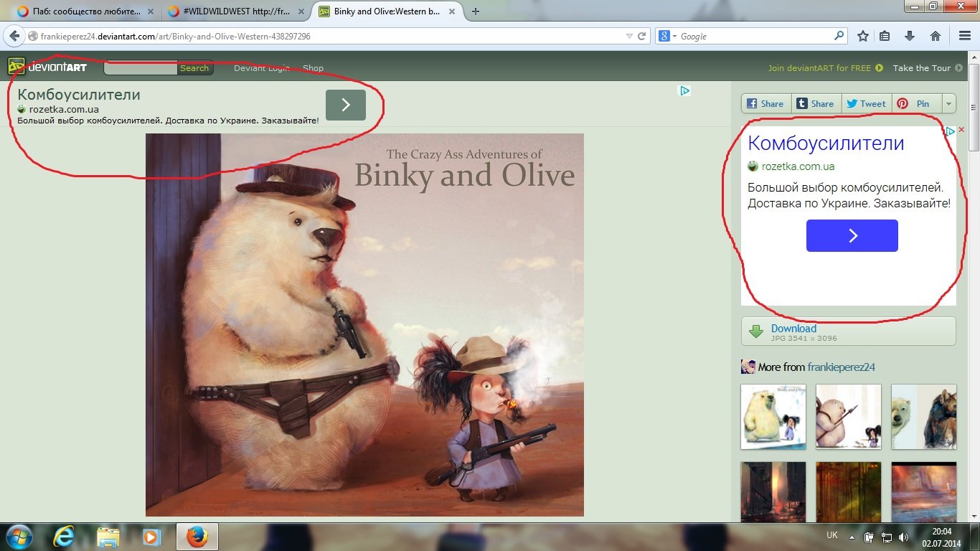Open the search engine selector dropdown
980x551 pixels.
click(x=667, y=36)
